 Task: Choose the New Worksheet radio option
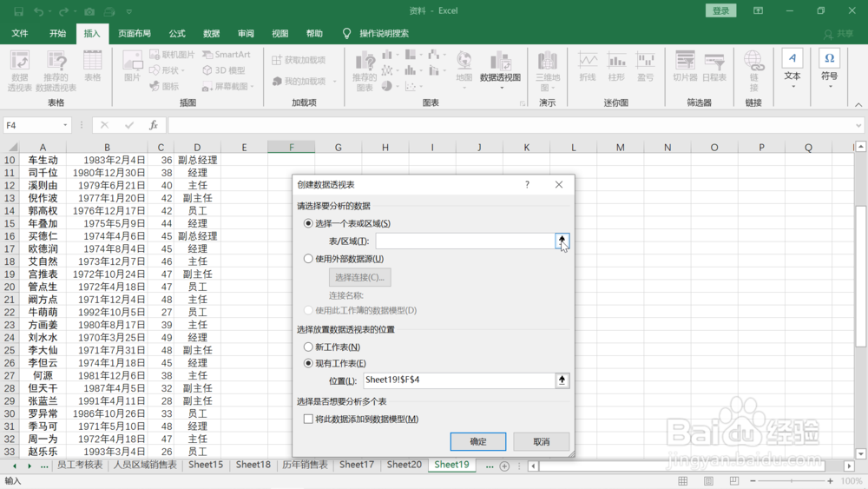click(x=308, y=347)
